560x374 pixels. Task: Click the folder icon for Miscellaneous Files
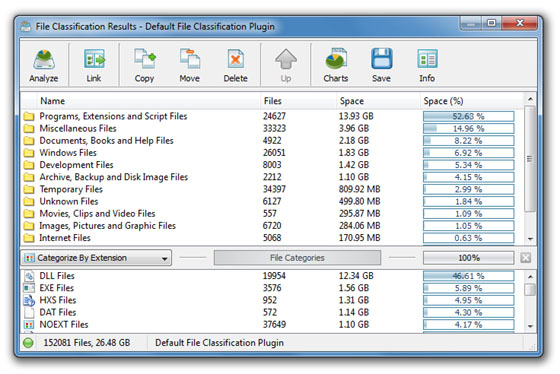29,129
